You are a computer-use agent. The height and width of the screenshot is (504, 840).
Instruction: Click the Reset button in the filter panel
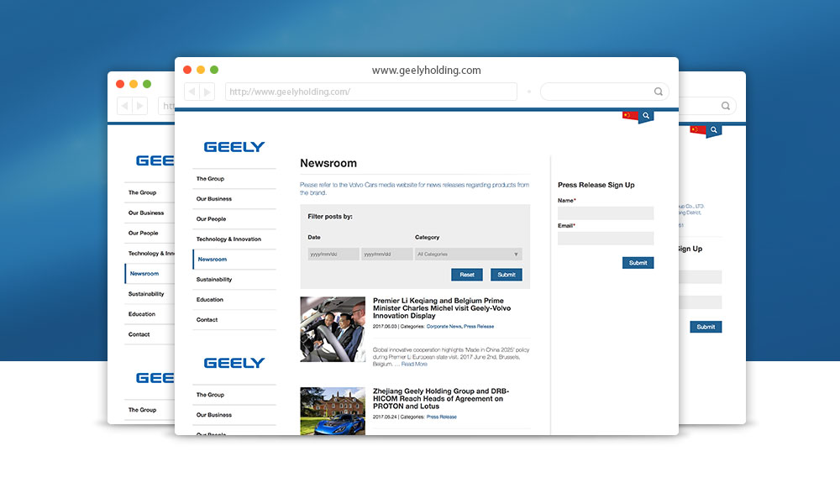click(466, 275)
